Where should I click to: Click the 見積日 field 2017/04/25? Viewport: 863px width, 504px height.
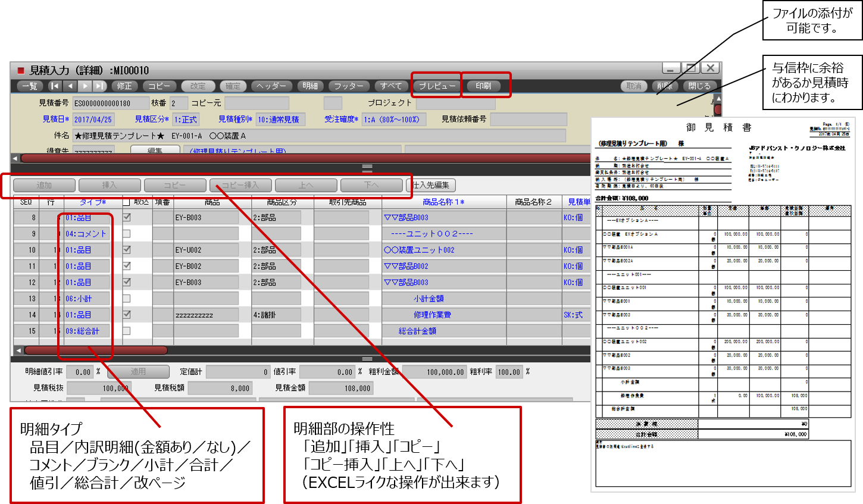click(x=93, y=120)
